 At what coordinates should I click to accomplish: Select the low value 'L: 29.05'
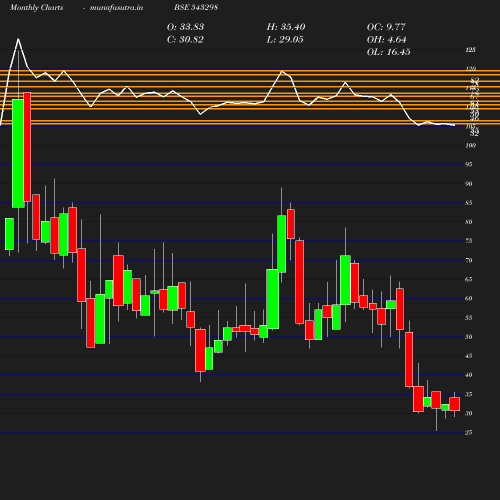285,40
